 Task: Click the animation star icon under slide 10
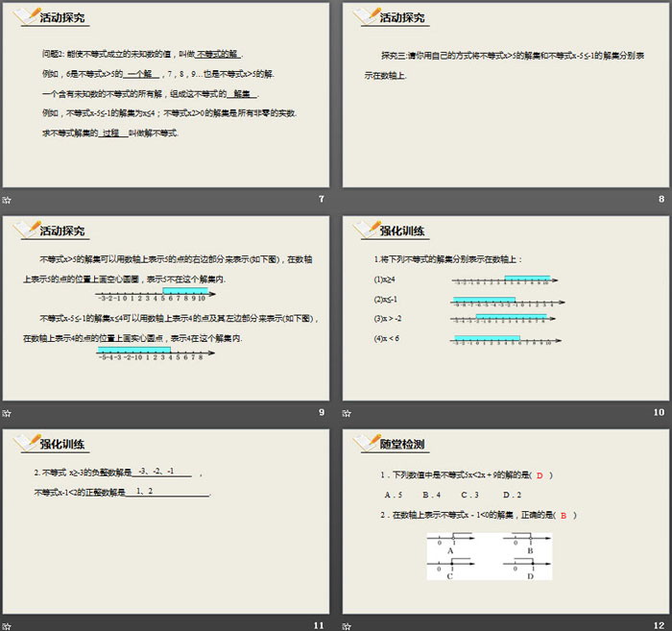click(347, 413)
